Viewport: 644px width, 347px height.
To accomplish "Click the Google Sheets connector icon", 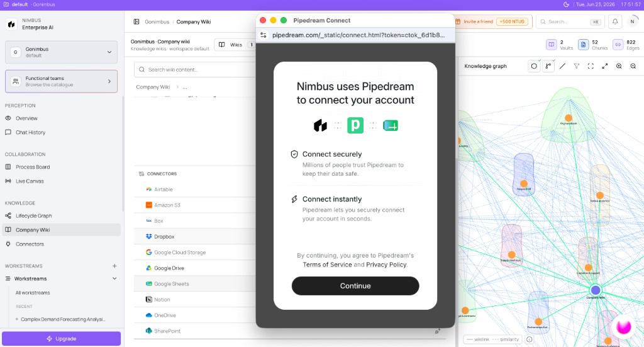I will click(148, 283).
